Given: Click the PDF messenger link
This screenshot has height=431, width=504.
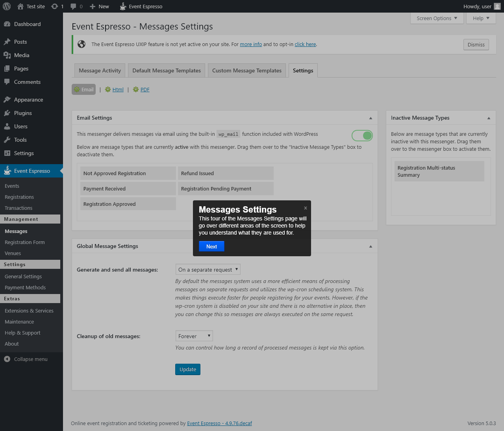Looking at the screenshot, I should [145, 89].
